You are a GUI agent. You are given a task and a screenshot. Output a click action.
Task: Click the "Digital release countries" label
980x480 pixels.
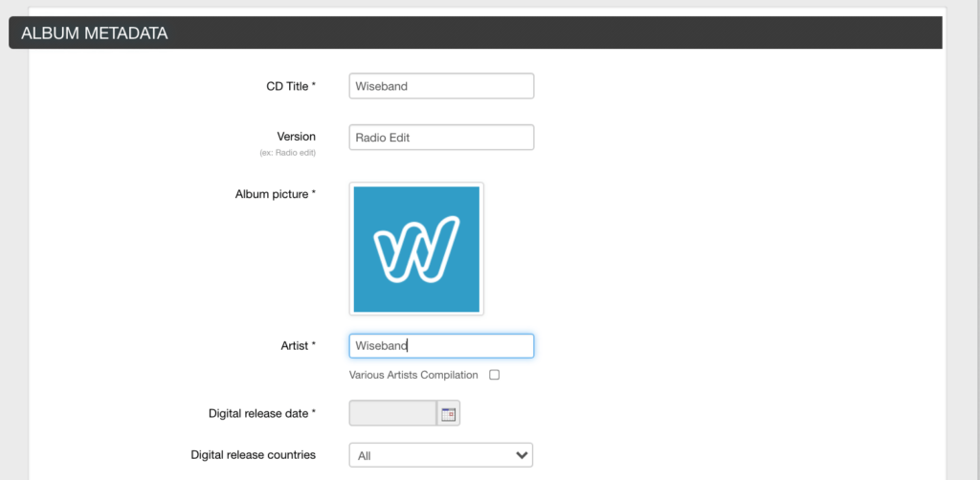point(253,454)
